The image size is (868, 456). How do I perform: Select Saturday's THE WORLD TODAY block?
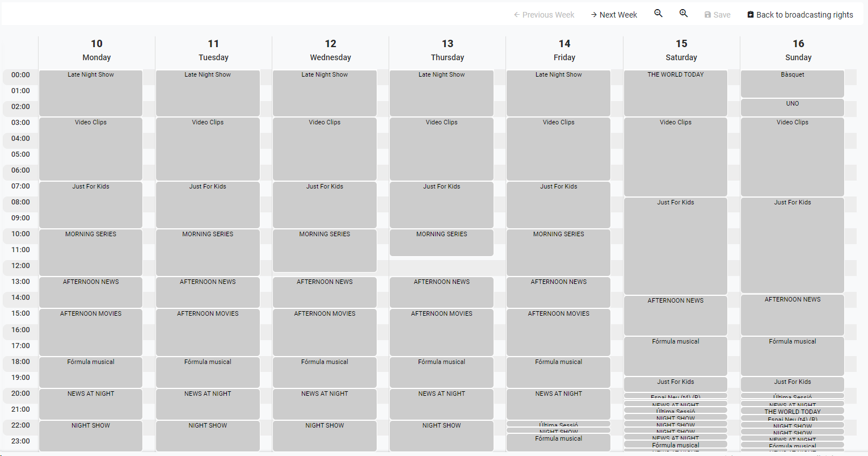point(675,93)
